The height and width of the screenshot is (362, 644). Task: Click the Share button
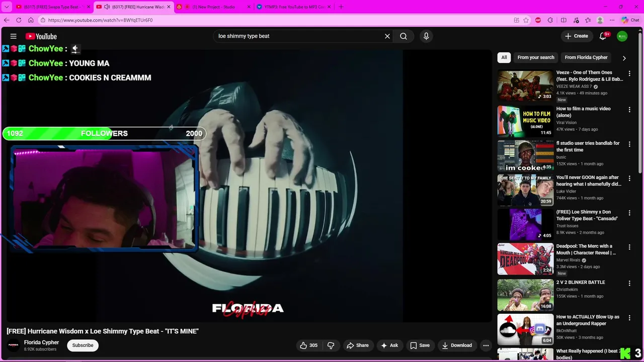358,345
